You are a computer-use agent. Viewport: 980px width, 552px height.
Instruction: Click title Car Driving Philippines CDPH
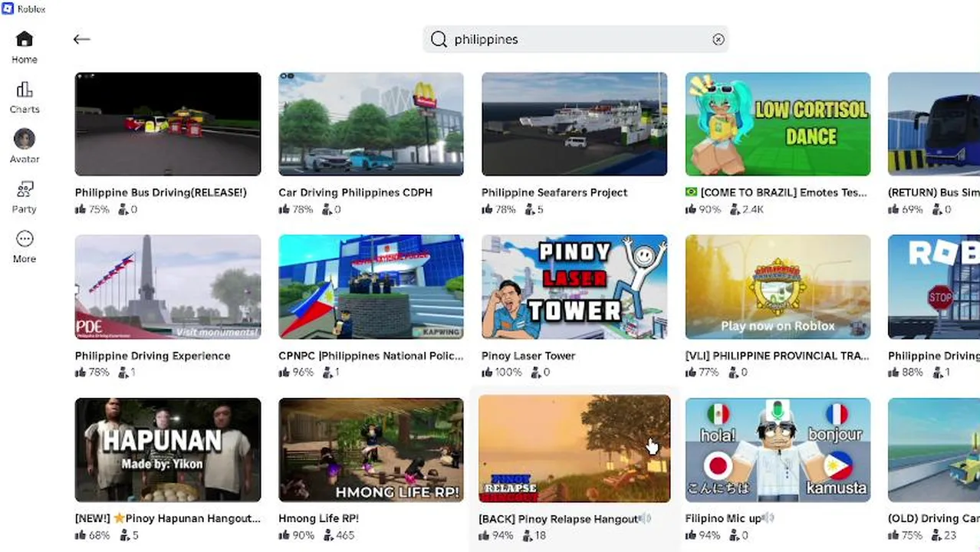pyautogui.click(x=355, y=192)
